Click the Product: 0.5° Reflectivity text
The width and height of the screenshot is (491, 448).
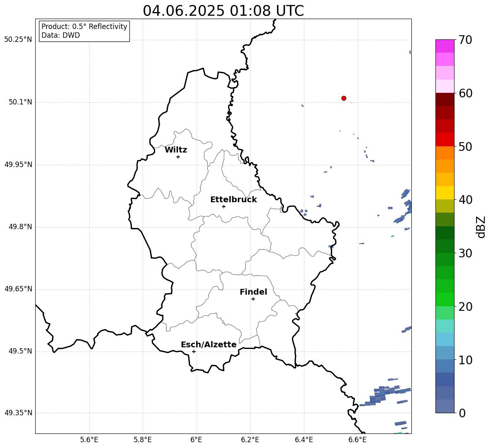(84, 27)
